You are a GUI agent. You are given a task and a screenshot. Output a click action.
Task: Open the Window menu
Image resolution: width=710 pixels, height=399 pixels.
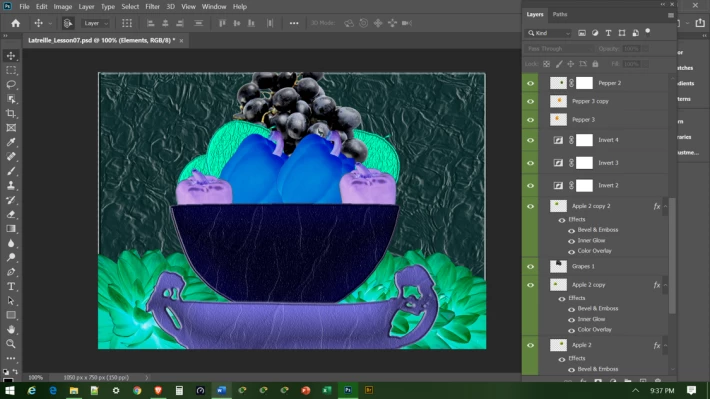point(214,7)
